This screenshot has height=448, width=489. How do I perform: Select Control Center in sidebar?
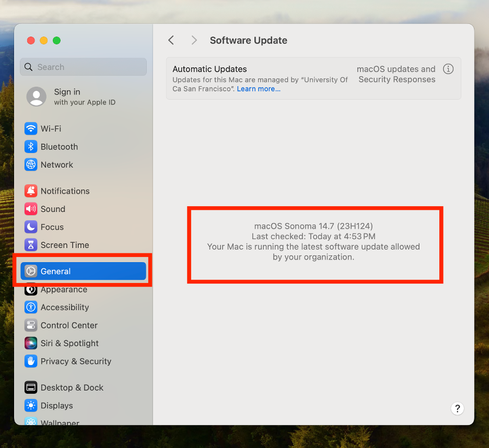coord(69,325)
